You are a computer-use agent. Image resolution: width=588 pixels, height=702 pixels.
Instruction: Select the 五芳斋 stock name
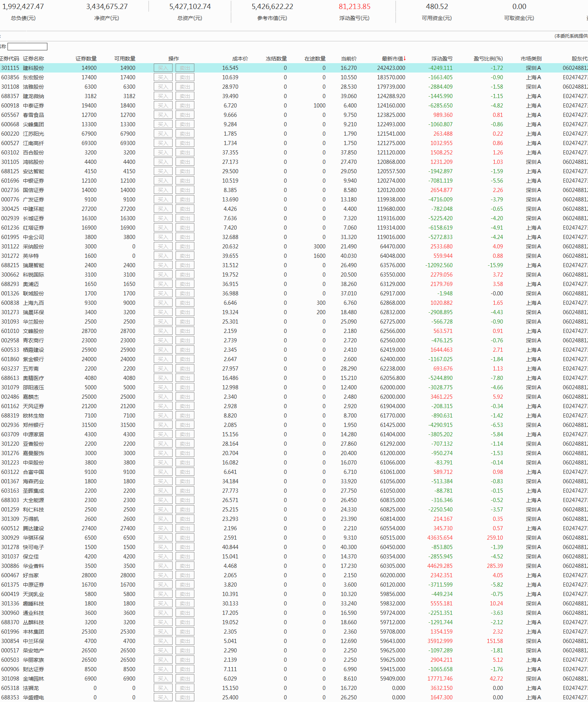(31, 369)
